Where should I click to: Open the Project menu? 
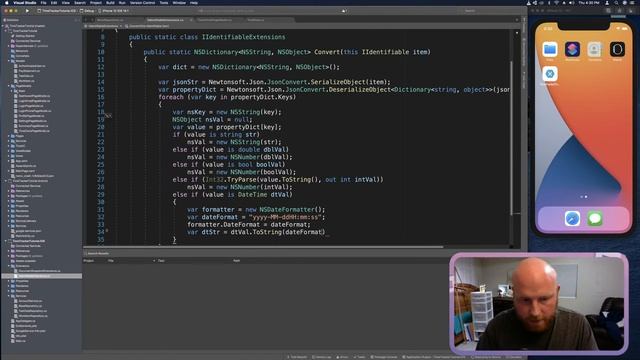(96, 2)
